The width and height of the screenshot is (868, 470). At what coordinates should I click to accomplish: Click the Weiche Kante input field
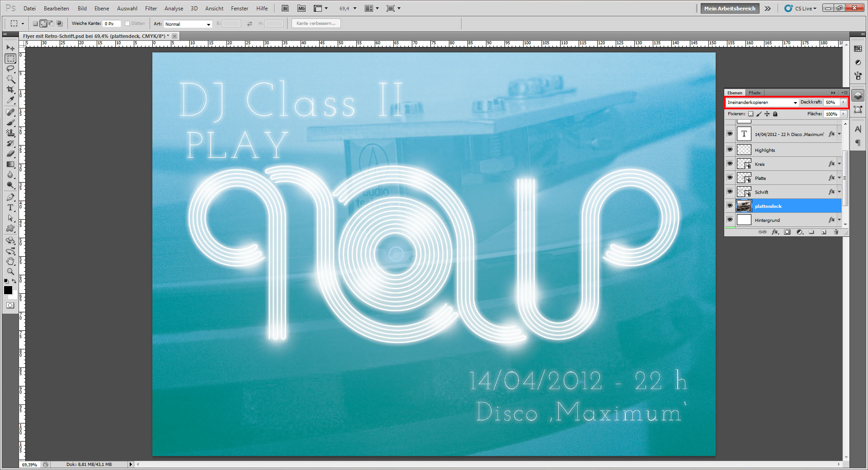point(111,23)
